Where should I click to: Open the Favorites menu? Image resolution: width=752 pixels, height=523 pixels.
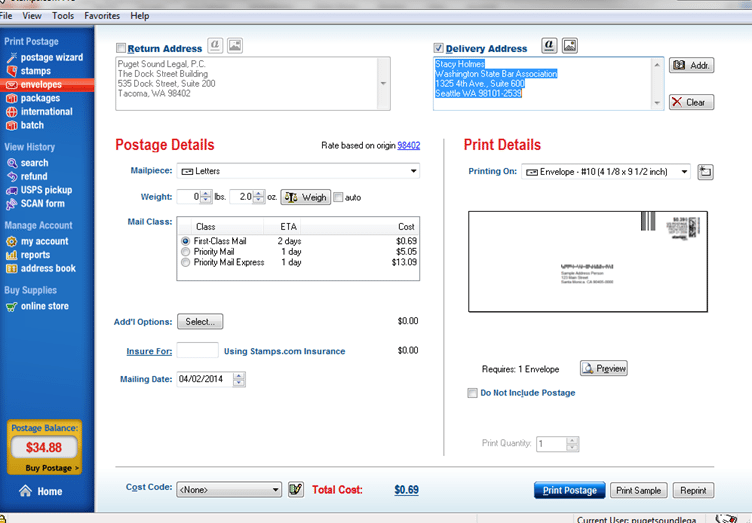(x=102, y=16)
